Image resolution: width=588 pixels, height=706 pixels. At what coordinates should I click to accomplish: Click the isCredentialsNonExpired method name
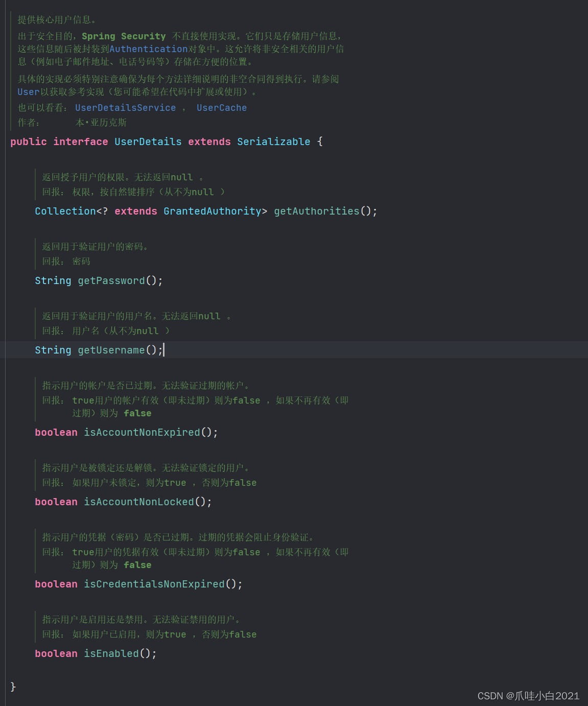pyautogui.click(x=154, y=584)
